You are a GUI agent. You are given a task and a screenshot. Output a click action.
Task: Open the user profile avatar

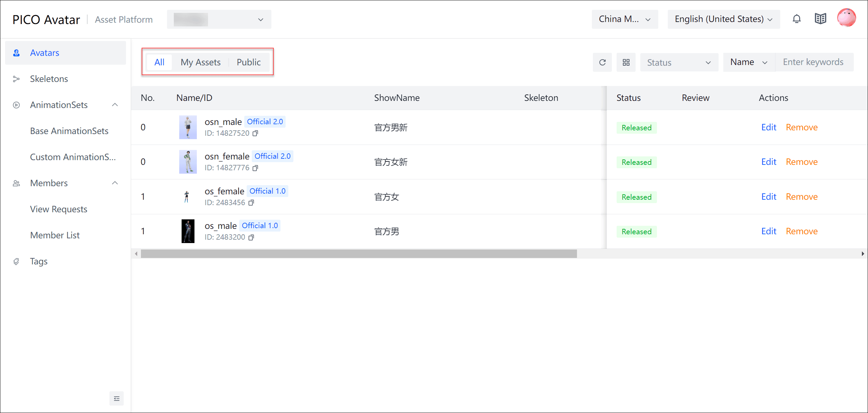click(846, 18)
